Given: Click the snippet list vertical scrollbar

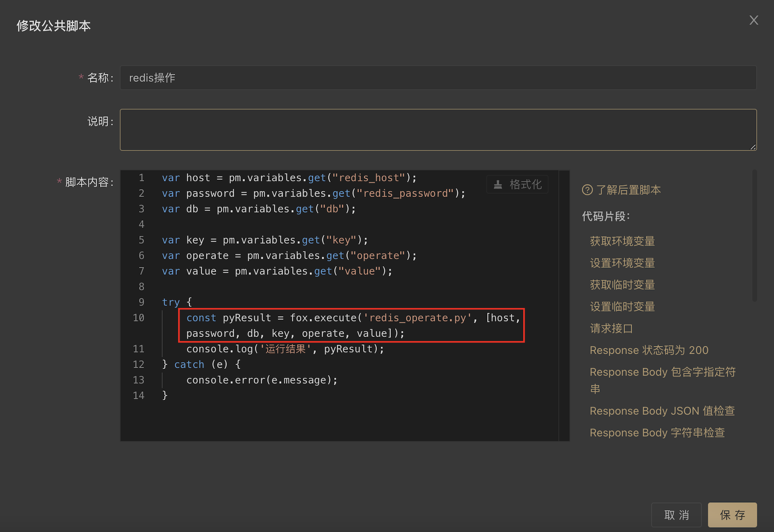Looking at the screenshot, I should (754, 236).
